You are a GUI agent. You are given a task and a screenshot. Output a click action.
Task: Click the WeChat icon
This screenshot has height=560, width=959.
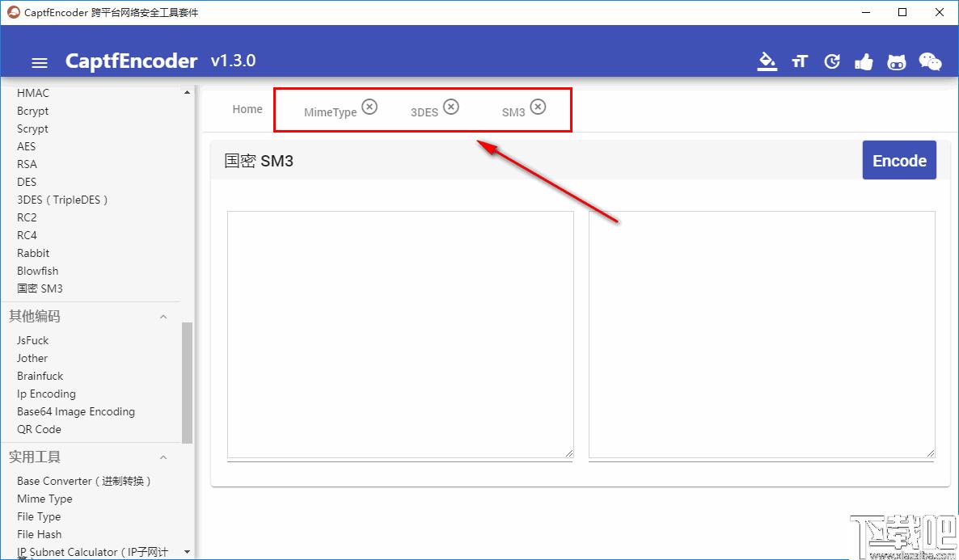pyautogui.click(x=930, y=61)
